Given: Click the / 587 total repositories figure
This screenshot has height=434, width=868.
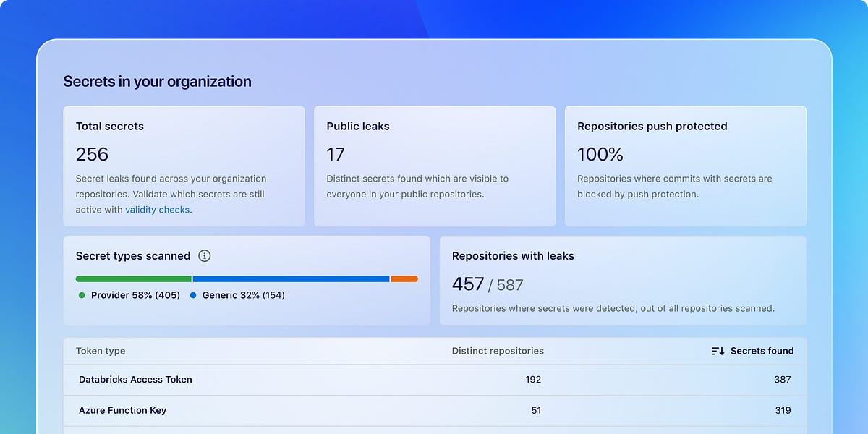Looking at the screenshot, I should [x=506, y=285].
